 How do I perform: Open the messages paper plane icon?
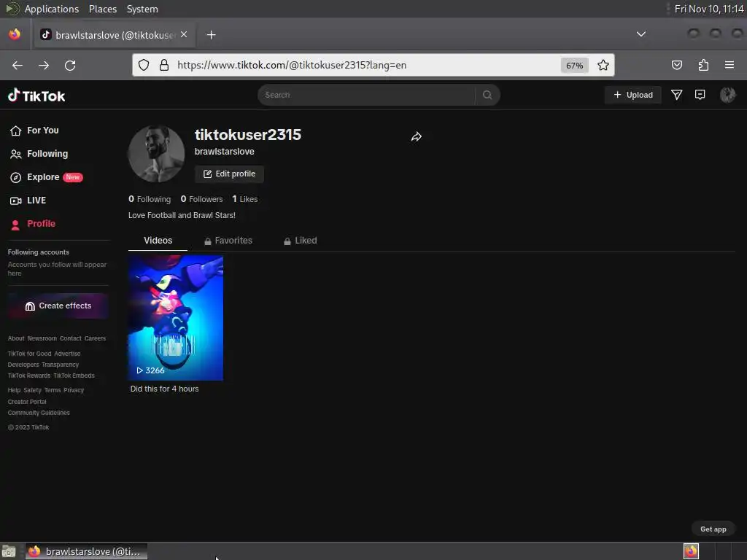coord(676,95)
